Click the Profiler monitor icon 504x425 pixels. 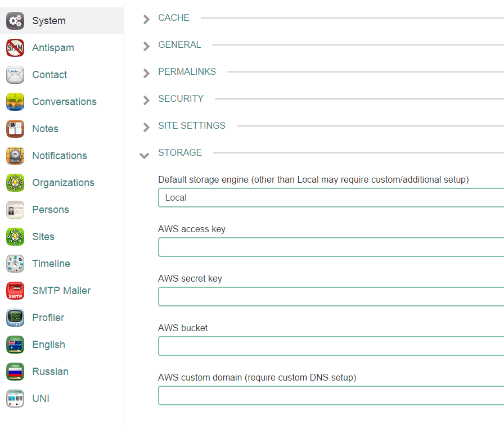click(x=15, y=318)
